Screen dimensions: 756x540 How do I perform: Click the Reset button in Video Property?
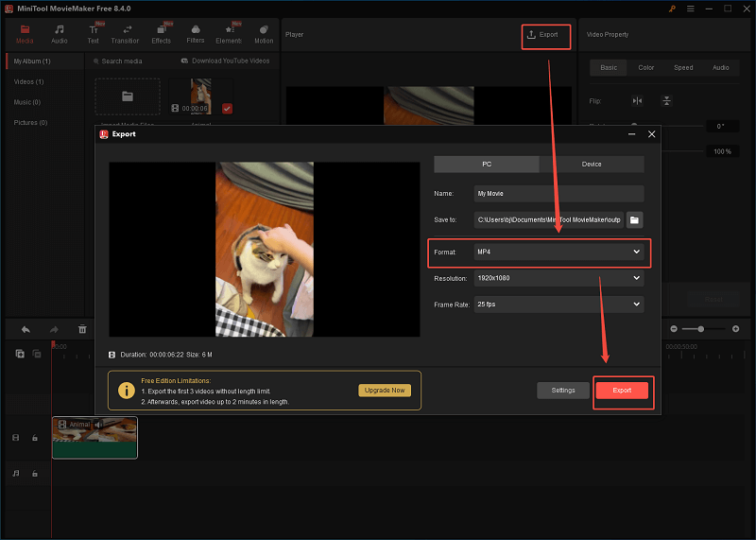coord(713,299)
